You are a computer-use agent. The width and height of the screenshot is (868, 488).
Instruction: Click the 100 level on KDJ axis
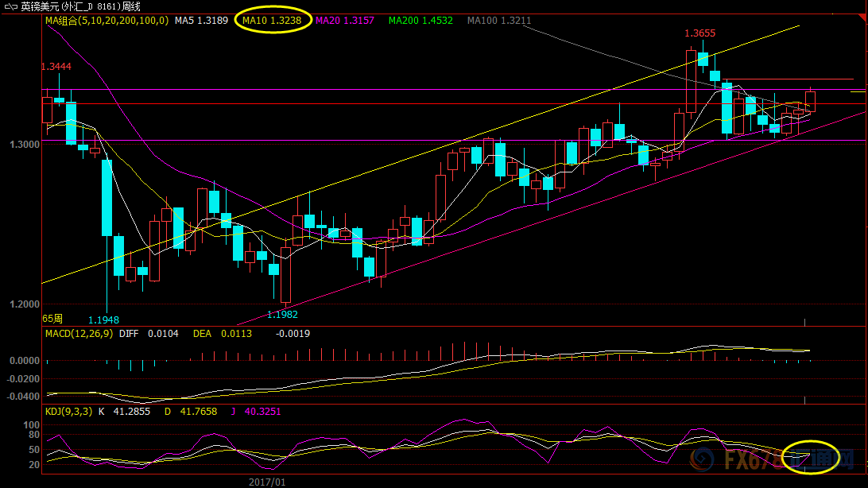click(x=32, y=425)
